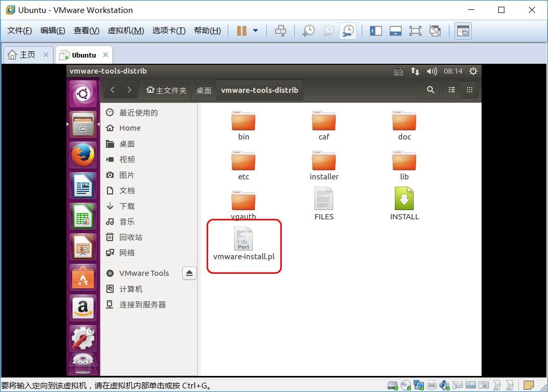Launch LibreOffice Calc

83,216
